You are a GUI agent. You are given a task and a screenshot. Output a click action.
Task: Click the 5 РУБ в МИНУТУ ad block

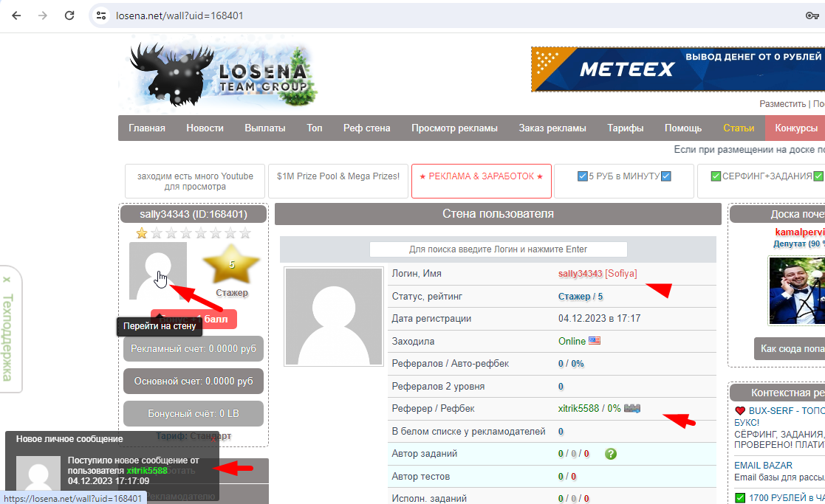point(624,182)
